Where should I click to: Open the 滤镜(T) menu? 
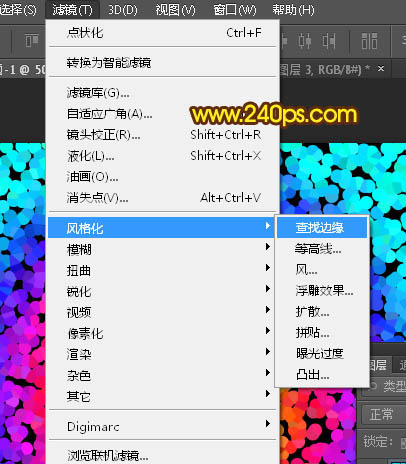click(72, 10)
